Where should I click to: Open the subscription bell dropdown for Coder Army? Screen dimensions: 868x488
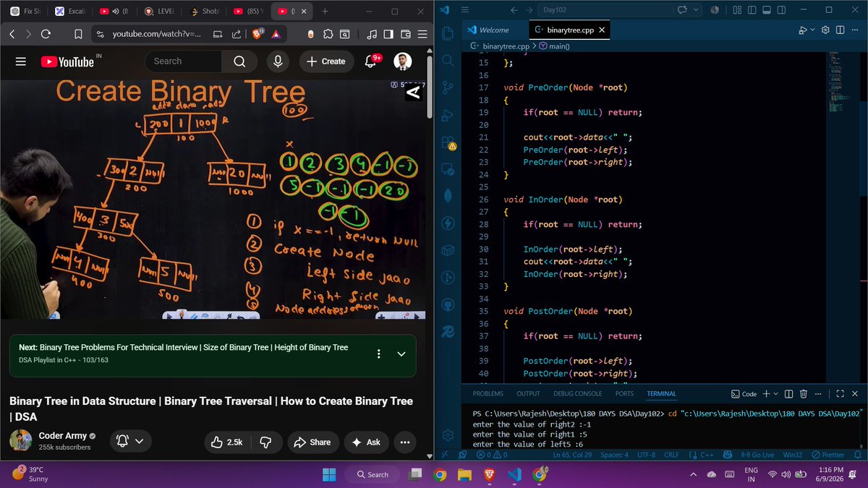130,441
